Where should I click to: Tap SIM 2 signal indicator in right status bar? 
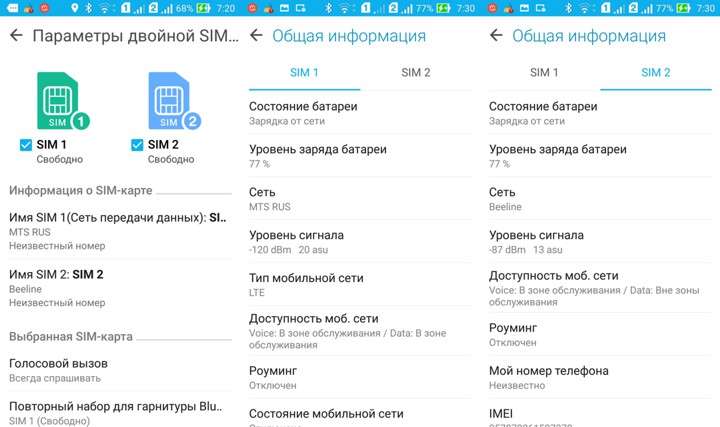click(639, 8)
